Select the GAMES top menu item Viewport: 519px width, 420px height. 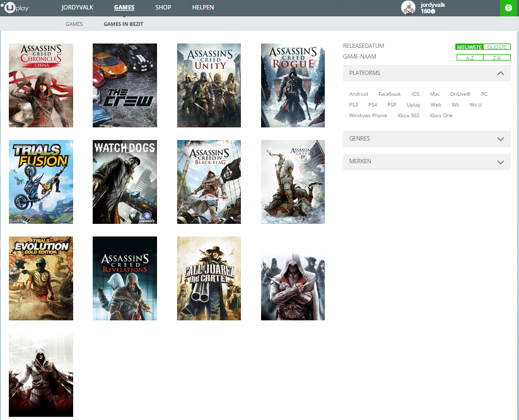(x=124, y=8)
